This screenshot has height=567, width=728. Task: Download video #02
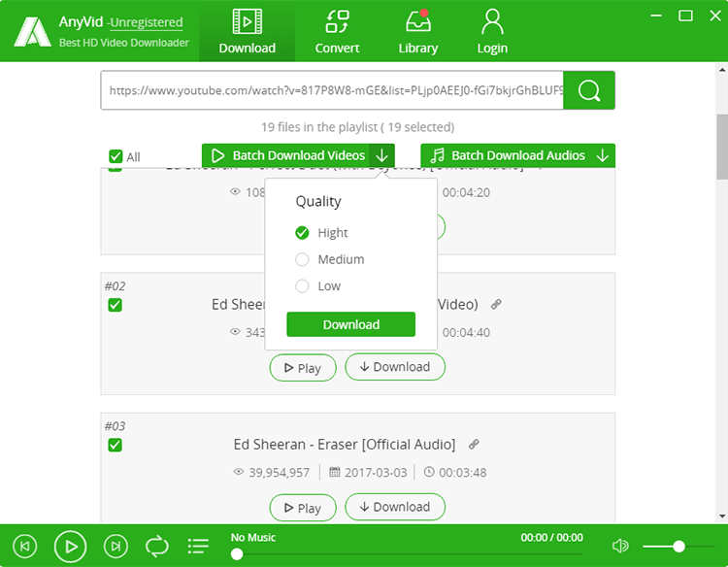pyautogui.click(x=395, y=367)
